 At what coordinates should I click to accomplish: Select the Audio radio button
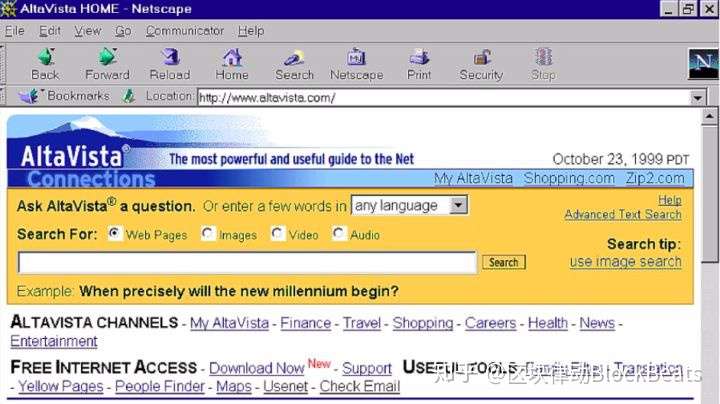coord(339,234)
